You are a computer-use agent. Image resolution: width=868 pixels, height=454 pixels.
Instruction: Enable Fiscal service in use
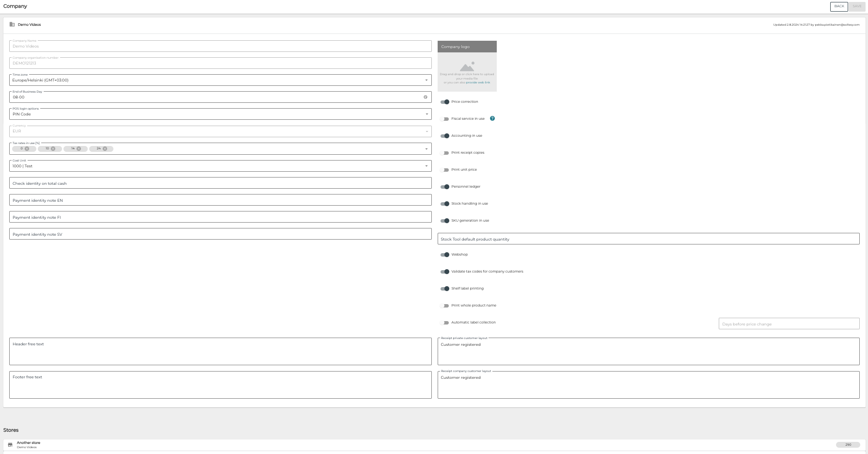[445, 119]
